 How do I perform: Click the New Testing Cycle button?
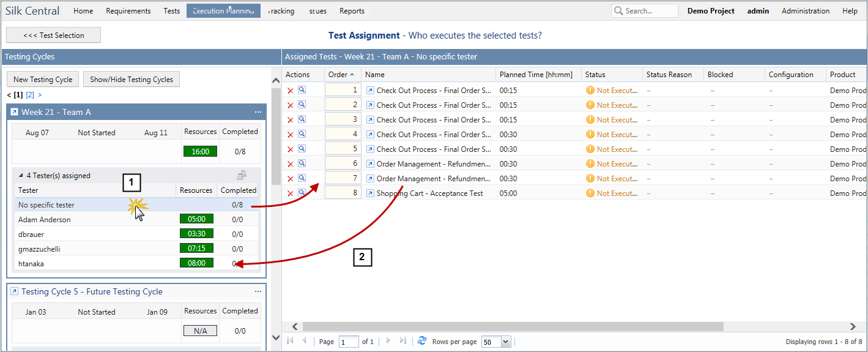tap(43, 80)
